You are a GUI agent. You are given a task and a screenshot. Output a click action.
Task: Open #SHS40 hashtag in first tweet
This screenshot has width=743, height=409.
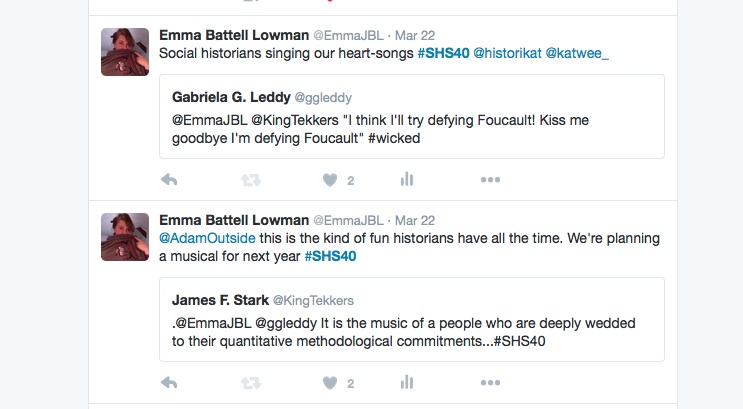[x=443, y=53]
